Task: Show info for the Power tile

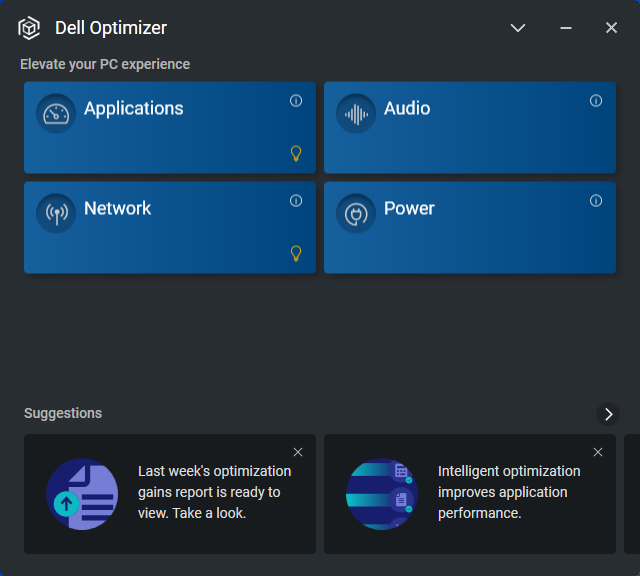Action: pos(596,200)
